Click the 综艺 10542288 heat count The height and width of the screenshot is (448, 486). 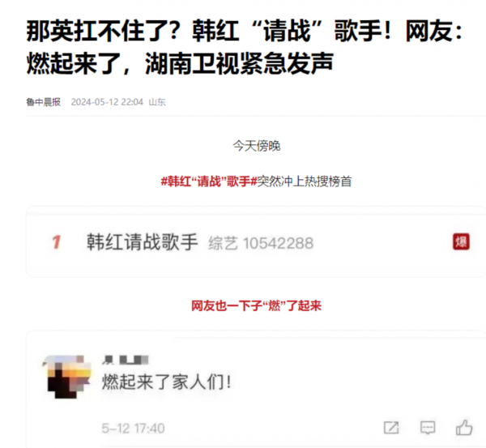(x=261, y=243)
